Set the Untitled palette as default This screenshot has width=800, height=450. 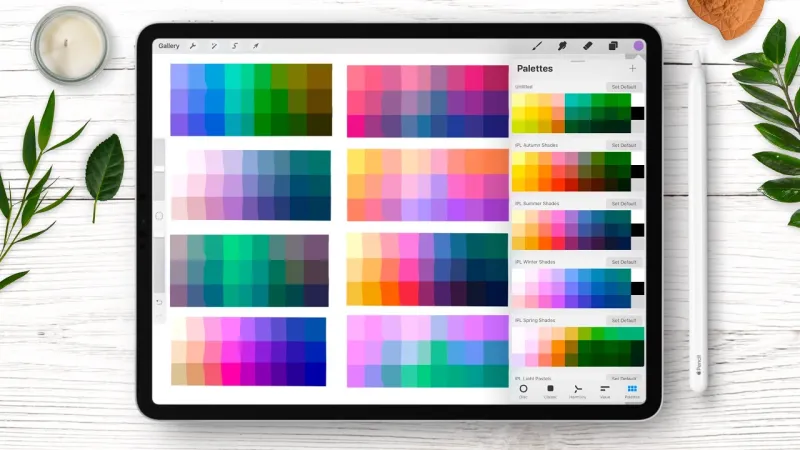[624, 87]
